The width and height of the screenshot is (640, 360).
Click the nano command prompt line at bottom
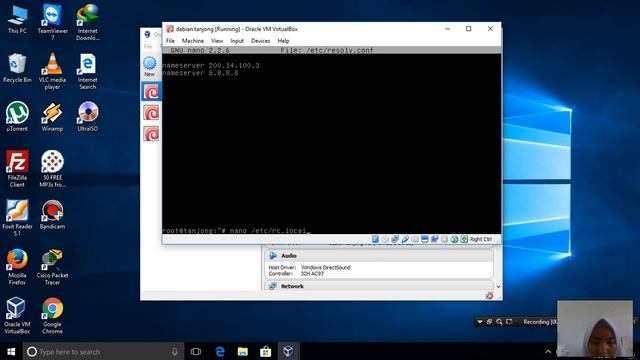236,231
